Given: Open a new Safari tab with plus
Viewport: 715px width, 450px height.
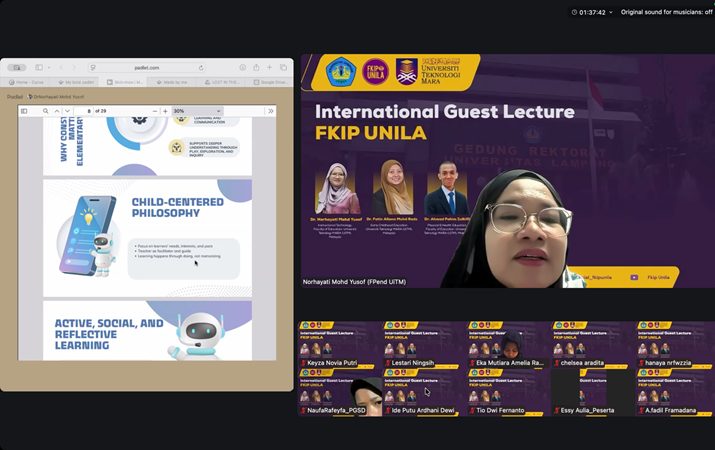Looking at the screenshot, I should pyautogui.click(x=270, y=67).
